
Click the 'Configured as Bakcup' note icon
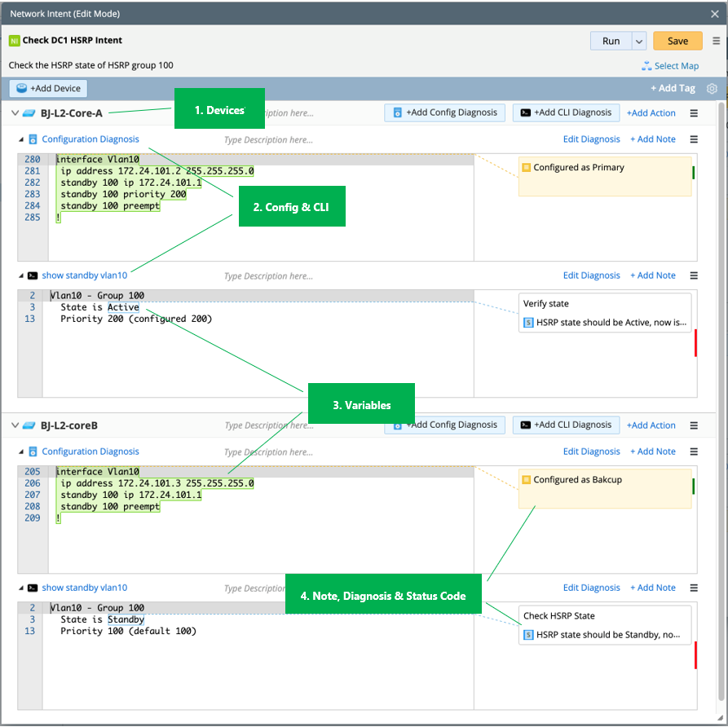click(x=526, y=480)
